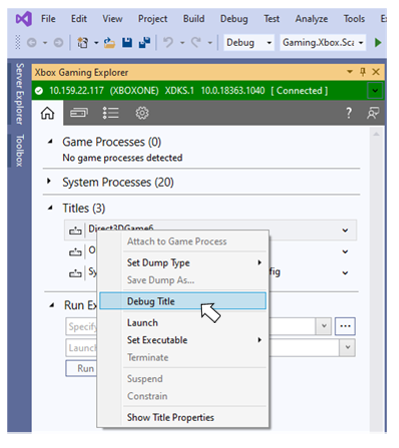
Task: Open the New Project dropdown arrow
Action: (96, 43)
